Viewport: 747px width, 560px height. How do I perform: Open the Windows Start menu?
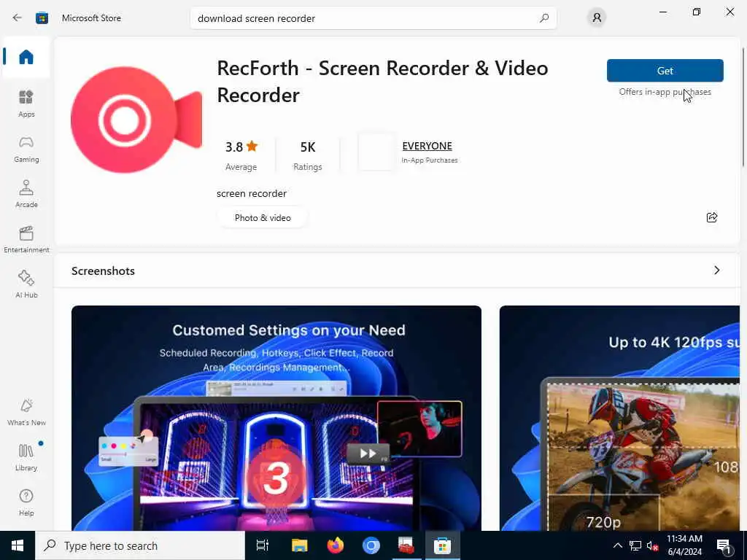pos(18,545)
